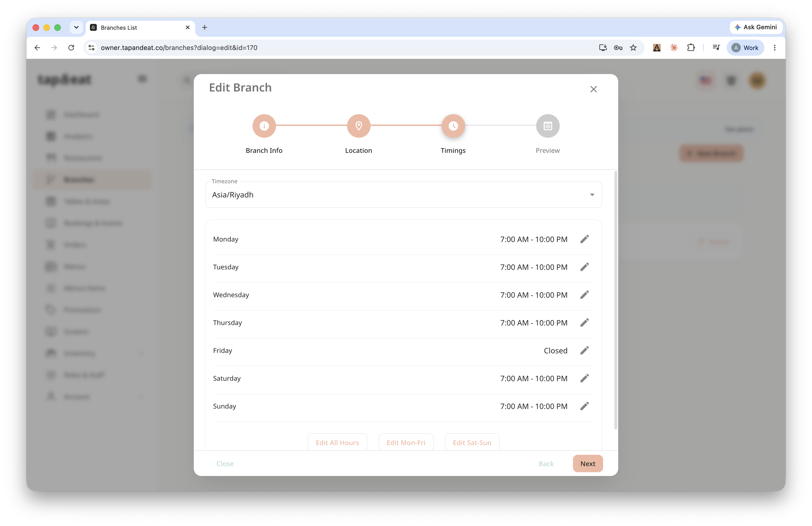Go to the Branch Info step icon
This screenshot has width=812, height=526.
(264, 126)
